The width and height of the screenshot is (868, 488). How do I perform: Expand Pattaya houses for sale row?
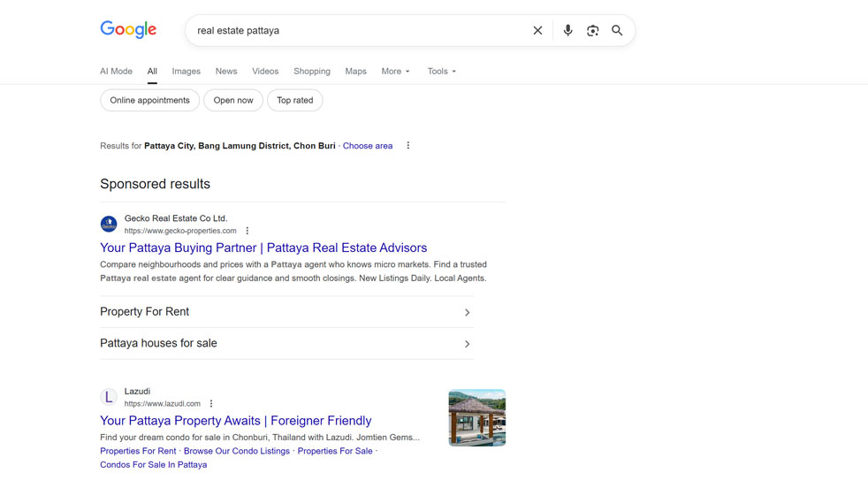click(286, 344)
